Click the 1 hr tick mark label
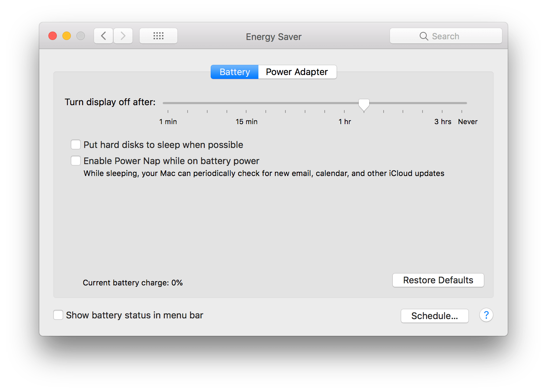The width and height of the screenshot is (547, 392). tap(345, 121)
